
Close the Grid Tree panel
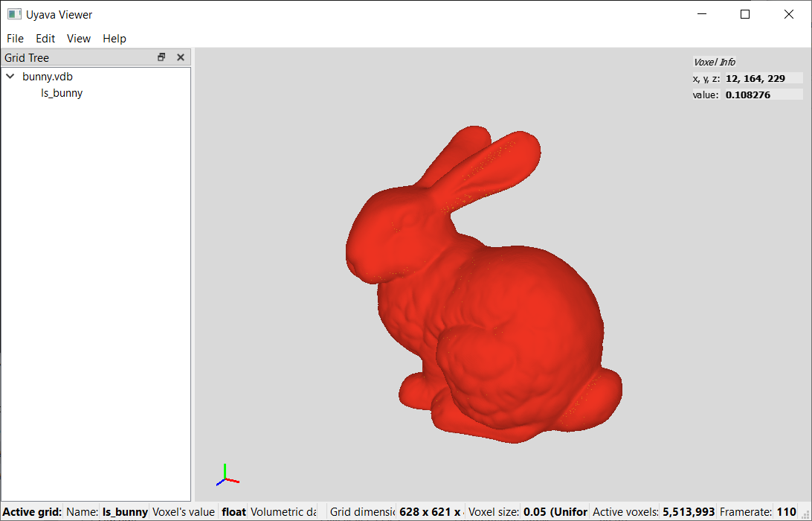pos(180,57)
